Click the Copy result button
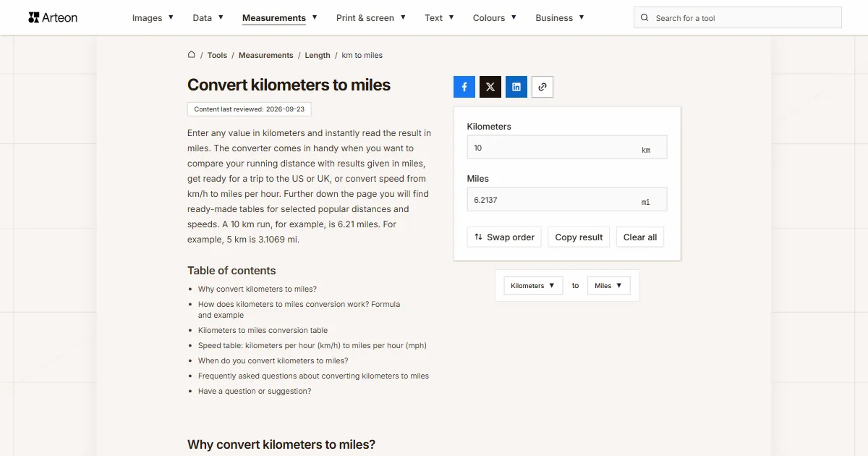Screen dimensions: 868x456 pos(579,237)
